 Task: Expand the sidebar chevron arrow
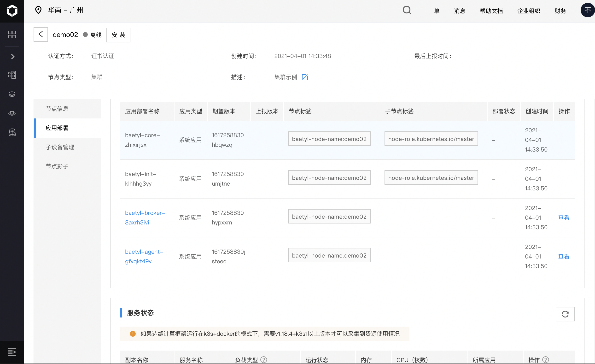[x=12, y=57]
